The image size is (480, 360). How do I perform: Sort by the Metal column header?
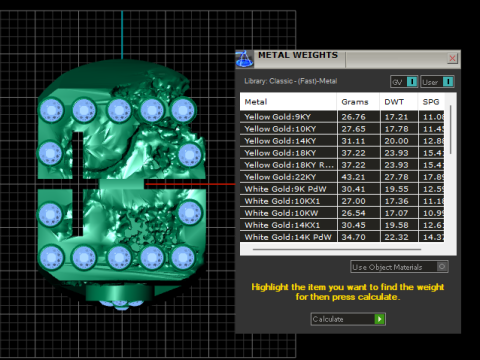tap(288, 102)
